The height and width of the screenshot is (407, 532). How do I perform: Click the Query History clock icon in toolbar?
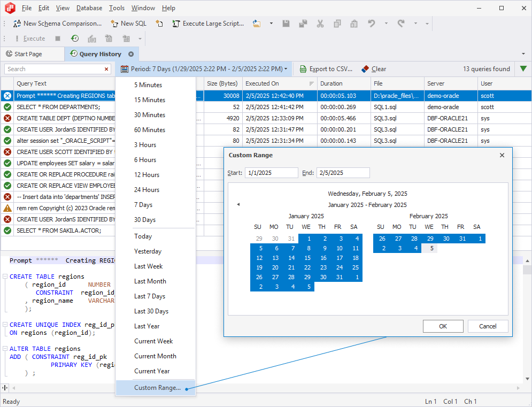pyautogui.click(x=75, y=39)
